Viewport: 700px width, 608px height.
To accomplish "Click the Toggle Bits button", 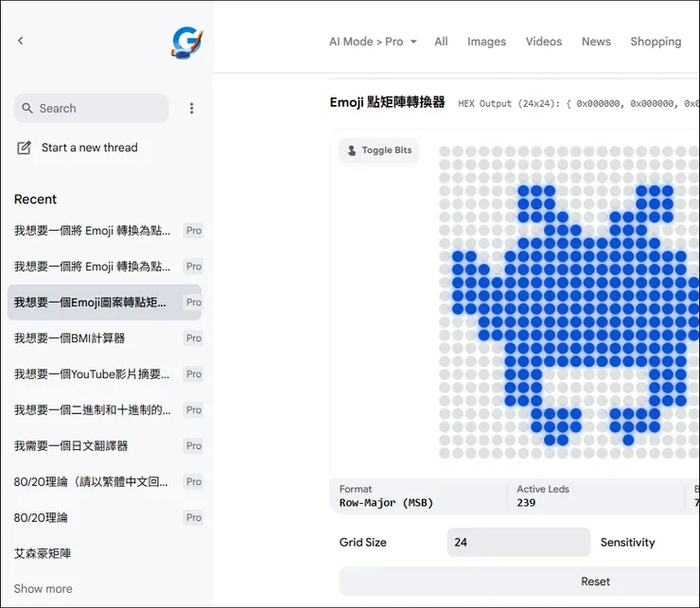I will pyautogui.click(x=379, y=150).
